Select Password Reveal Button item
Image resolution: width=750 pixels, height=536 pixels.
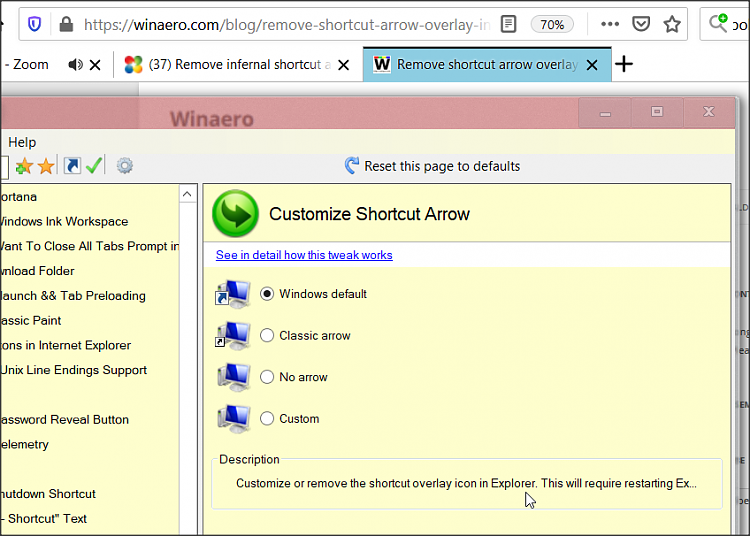[65, 420]
